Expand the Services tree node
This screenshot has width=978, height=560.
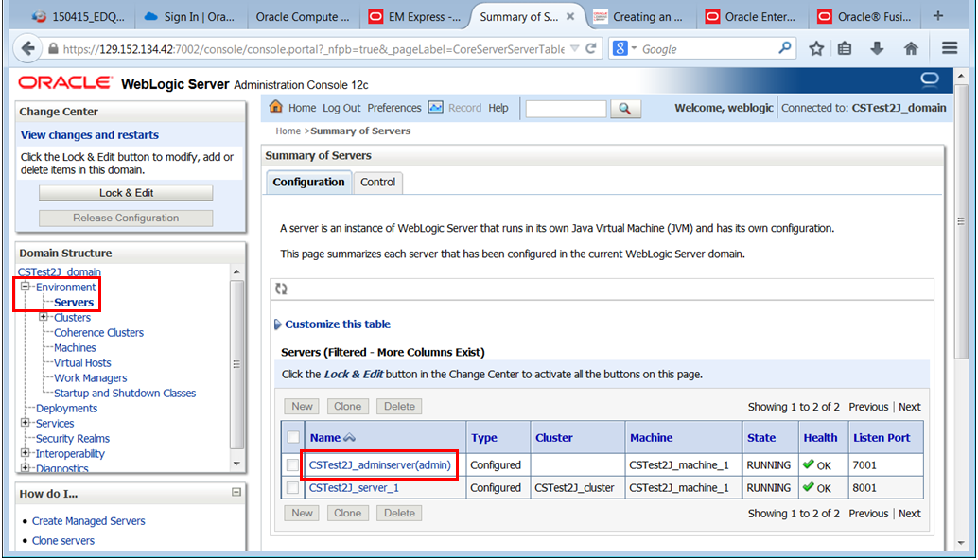[x=26, y=422]
